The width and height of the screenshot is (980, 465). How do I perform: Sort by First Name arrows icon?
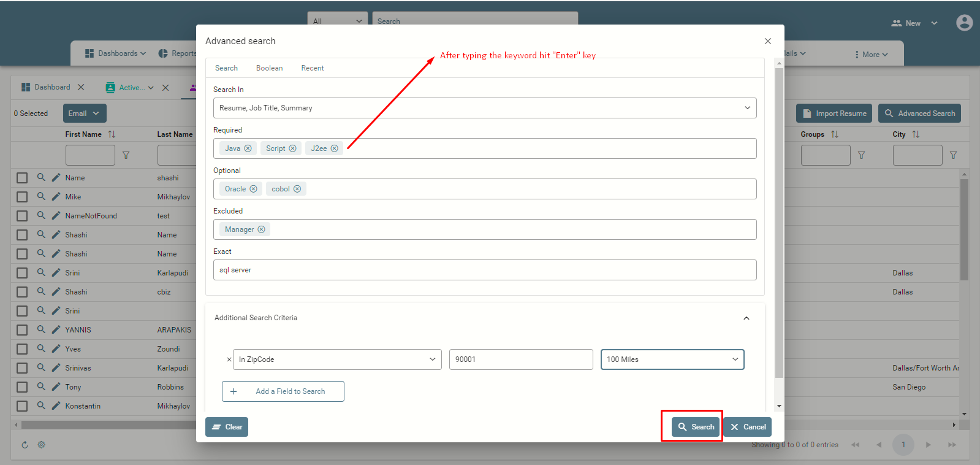(112, 134)
